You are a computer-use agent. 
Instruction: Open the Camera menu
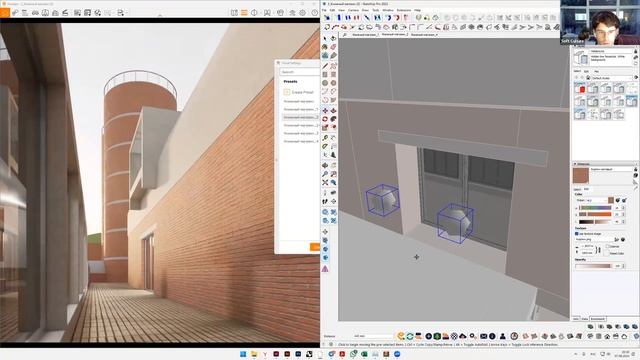coord(353,10)
